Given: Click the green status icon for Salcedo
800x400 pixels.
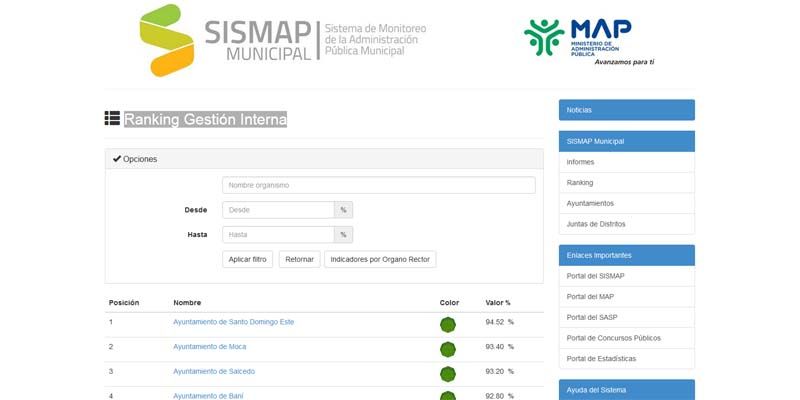Looking at the screenshot, I should click(x=447, y=373).
